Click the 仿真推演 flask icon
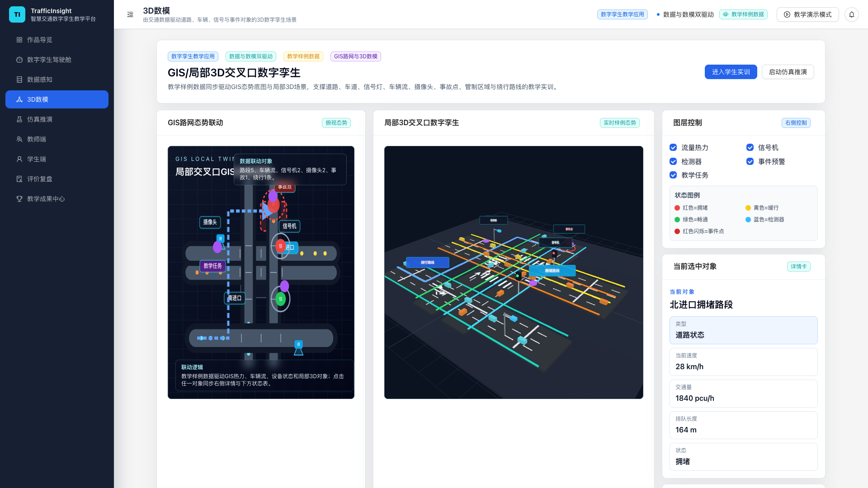 point(19,119)
